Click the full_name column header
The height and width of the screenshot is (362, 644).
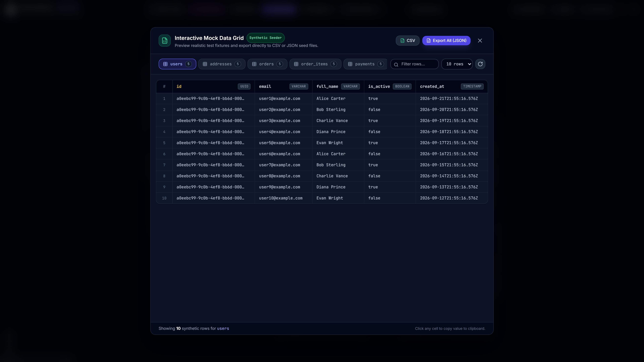pos(338,86)
